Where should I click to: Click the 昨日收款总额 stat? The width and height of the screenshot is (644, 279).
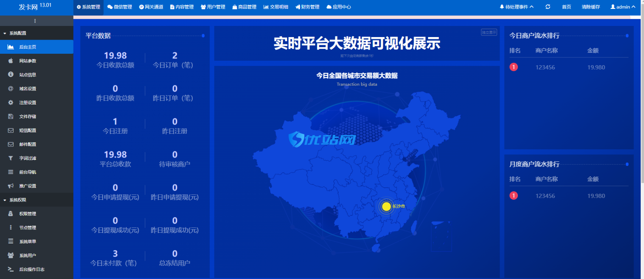tap(115, 93)
